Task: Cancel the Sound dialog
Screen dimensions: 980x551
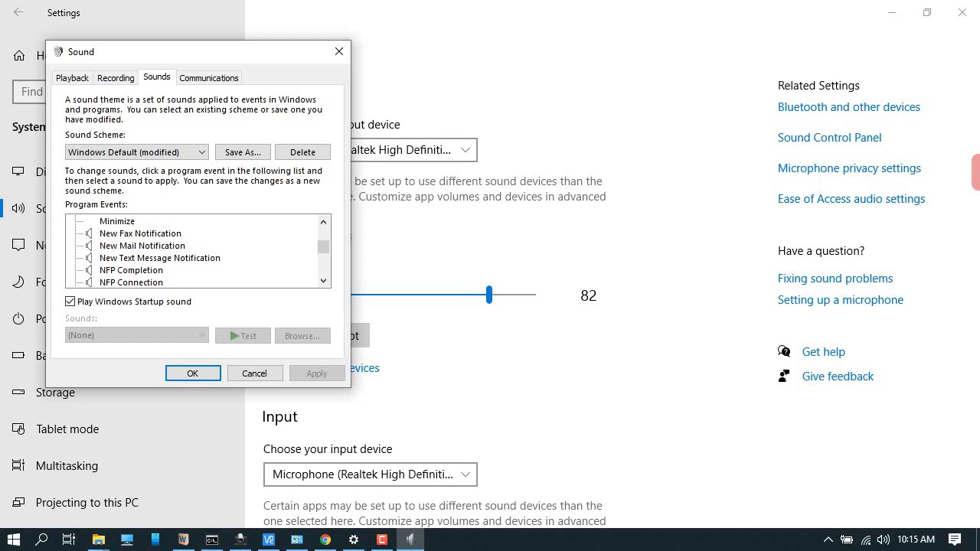Action: pyautogui.click(x=255, y=373)
